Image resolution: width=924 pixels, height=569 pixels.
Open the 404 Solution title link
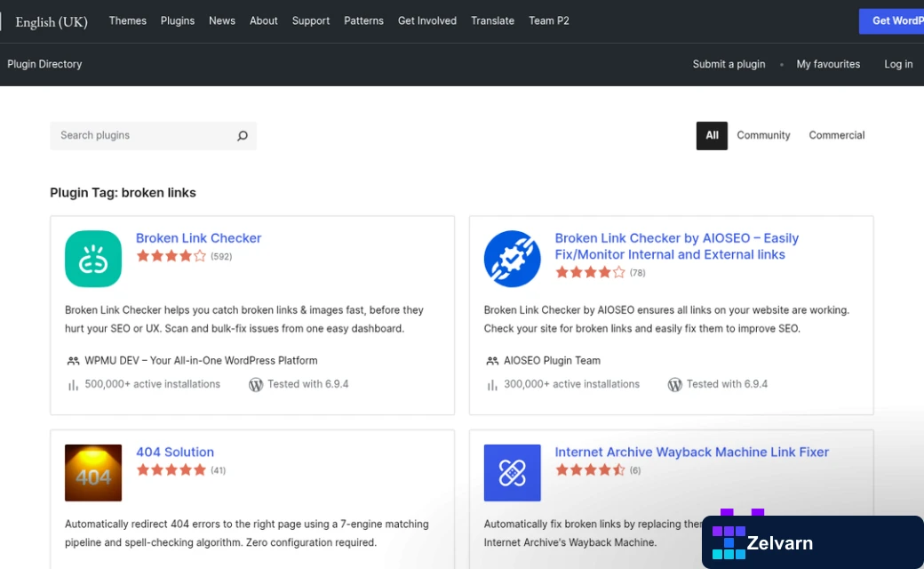point(175,453)
